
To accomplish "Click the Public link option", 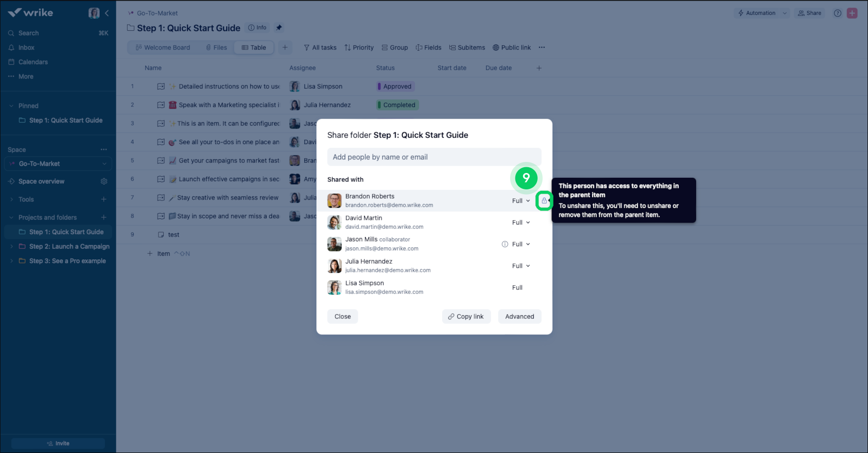I will 512,47.
